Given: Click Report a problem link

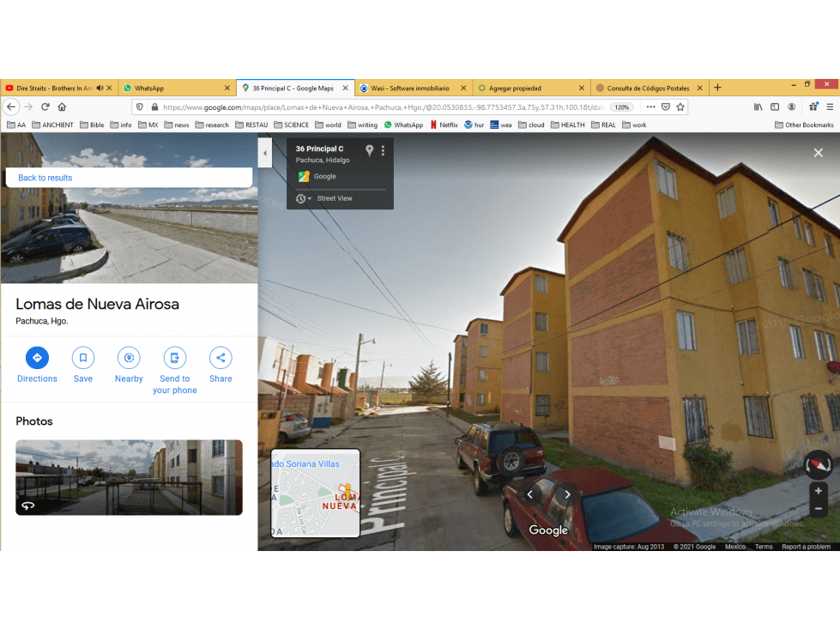Looking at the screenshot, I should (806, 547).
